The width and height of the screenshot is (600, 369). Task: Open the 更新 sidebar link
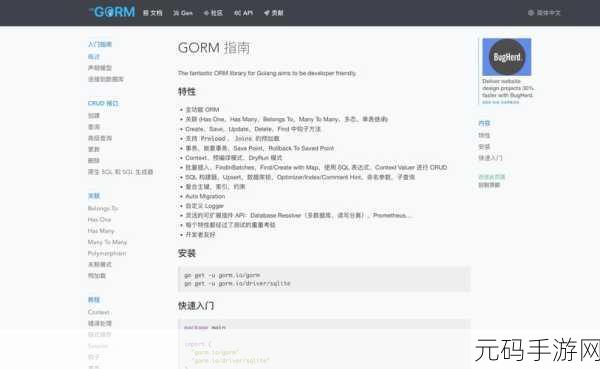coord(94,149)
